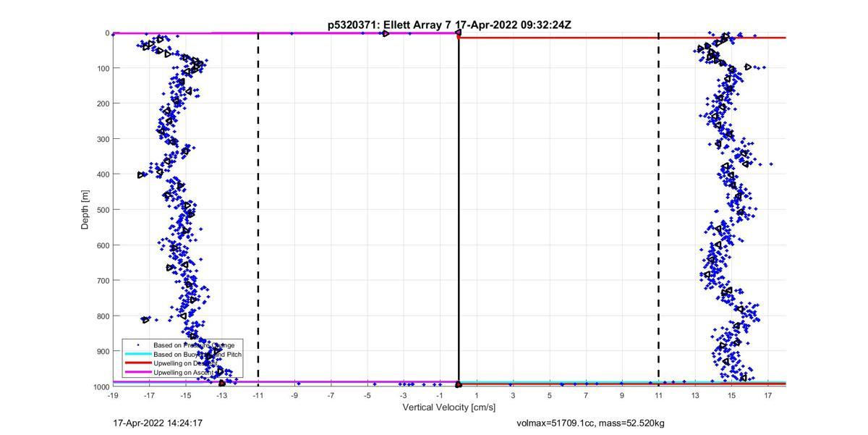Click the x-axis tick label "-13"
Screen dimensions: 868x435
[222, 396]
